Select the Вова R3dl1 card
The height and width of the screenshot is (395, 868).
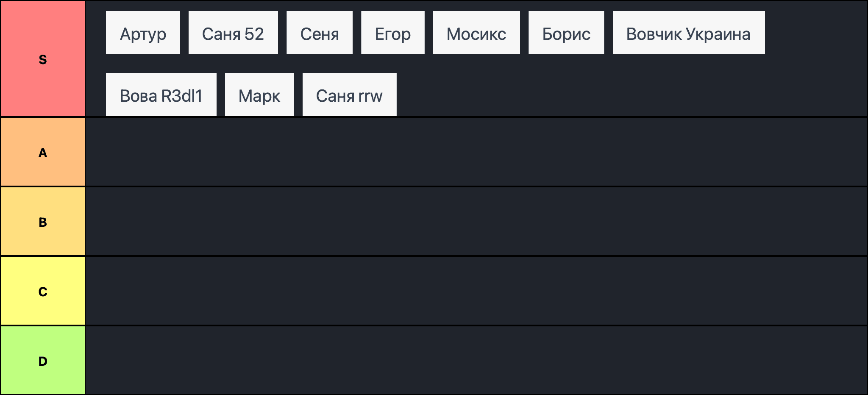coord(161,95)
